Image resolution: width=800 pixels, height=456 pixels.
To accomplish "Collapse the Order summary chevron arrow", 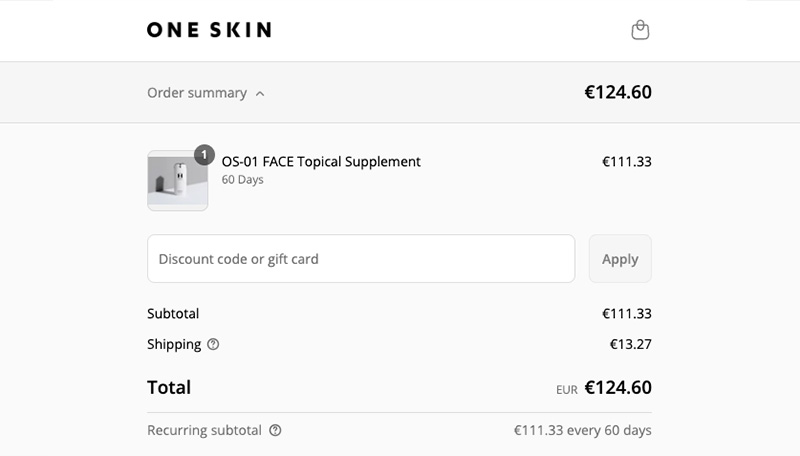I will point(260,94).
